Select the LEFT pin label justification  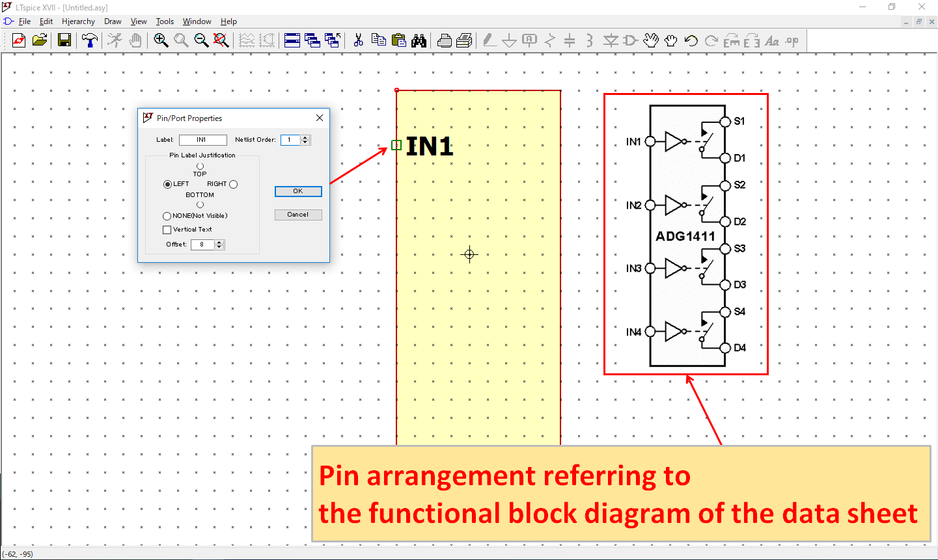[x=167, y=183]
